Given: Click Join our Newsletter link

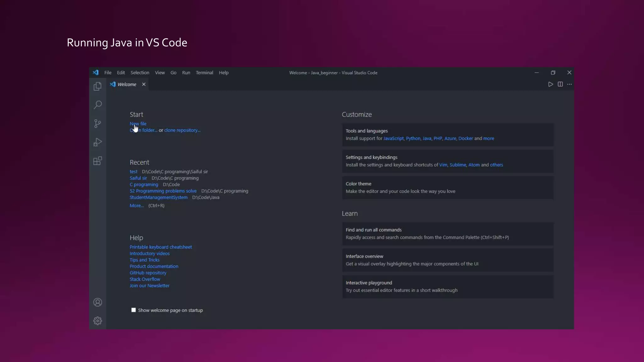Looking at the screenshot, I should (x=149, y=286).
